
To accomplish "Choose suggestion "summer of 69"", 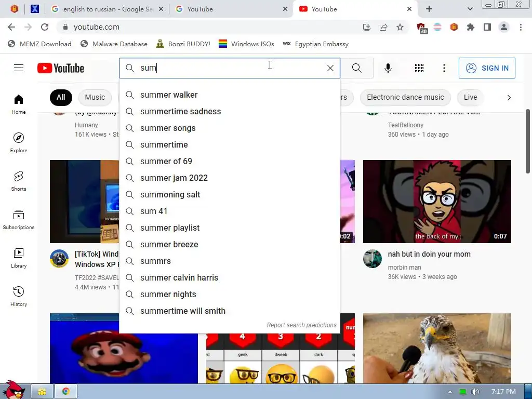I will [x=230, y=161].
